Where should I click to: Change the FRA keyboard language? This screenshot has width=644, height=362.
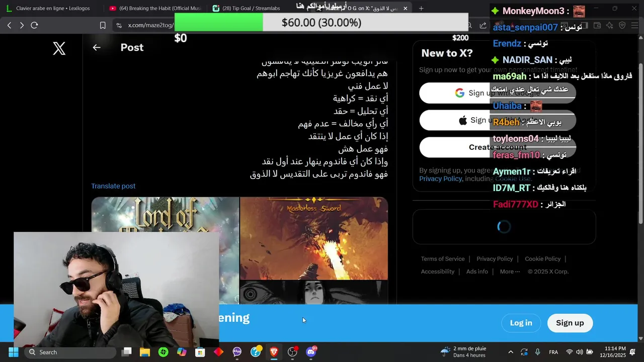click(x=553, y=352)
